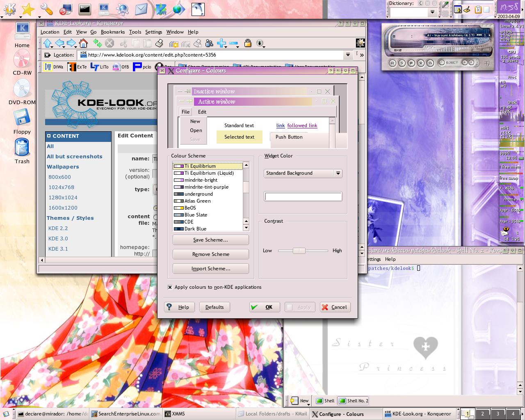Open the ExTe bookmark in the bookmark toolbar
525x420 pixels.
click(x=77, y=67)
